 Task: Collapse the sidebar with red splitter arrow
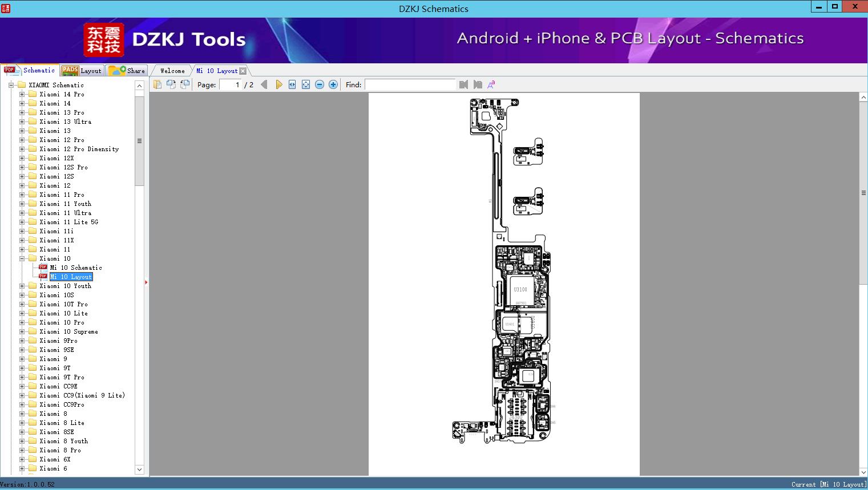(x=146, y=282)
